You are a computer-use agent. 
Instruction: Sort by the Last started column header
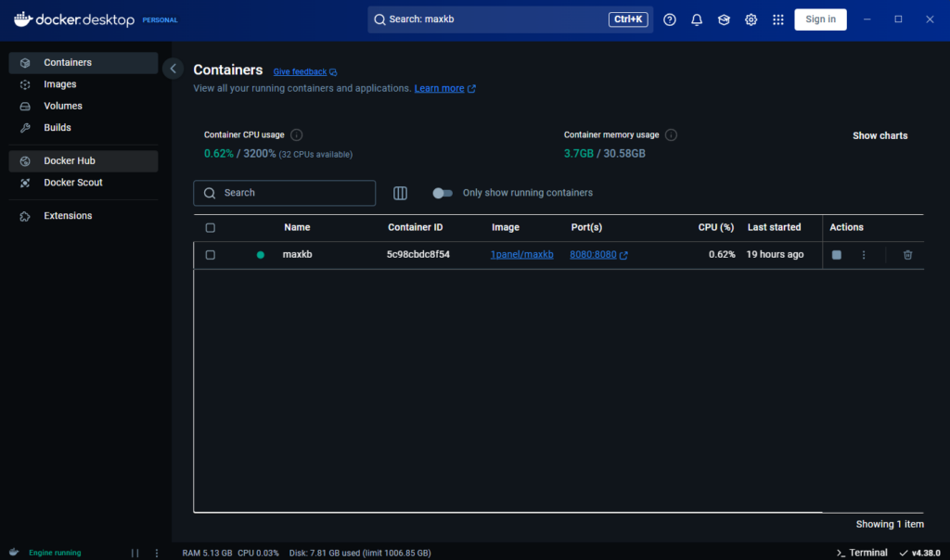(x=774, y=228)
